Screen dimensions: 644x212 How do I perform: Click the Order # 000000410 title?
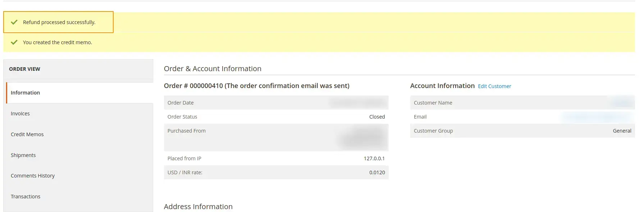coord(256,86)
